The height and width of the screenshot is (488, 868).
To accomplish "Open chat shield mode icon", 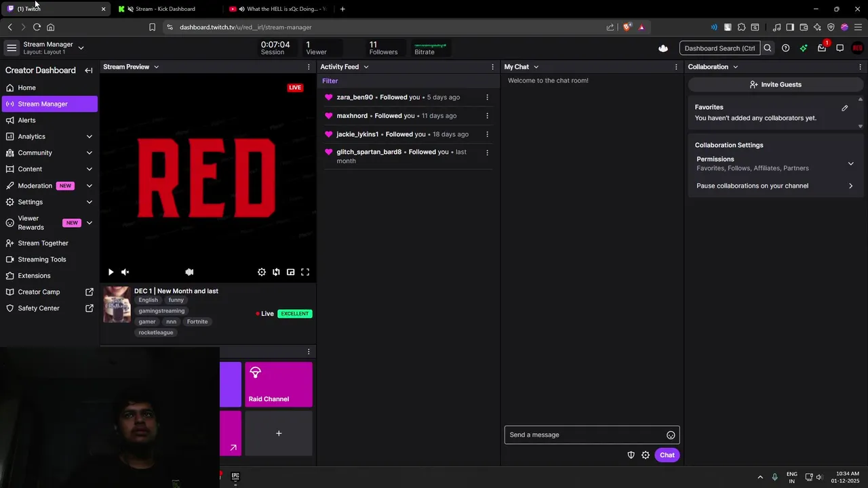I will 631,455.
